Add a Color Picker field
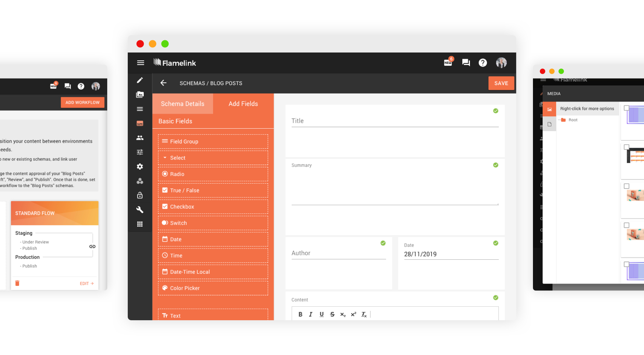The width and height of the screenshot is (644, 355). point(213,288)
